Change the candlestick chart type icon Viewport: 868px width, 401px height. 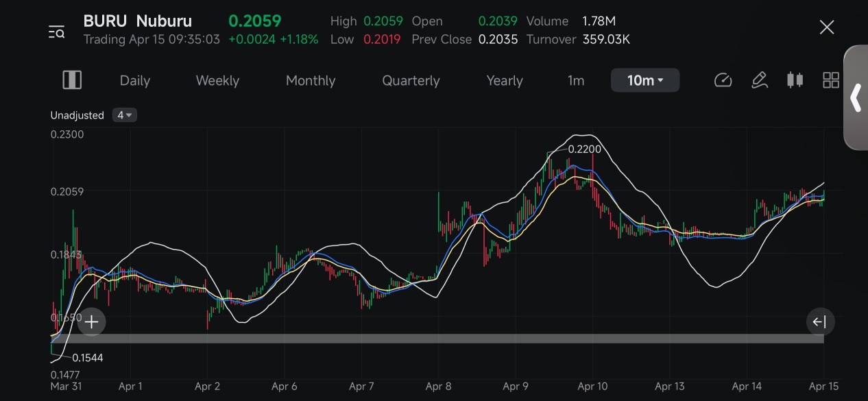795,80
